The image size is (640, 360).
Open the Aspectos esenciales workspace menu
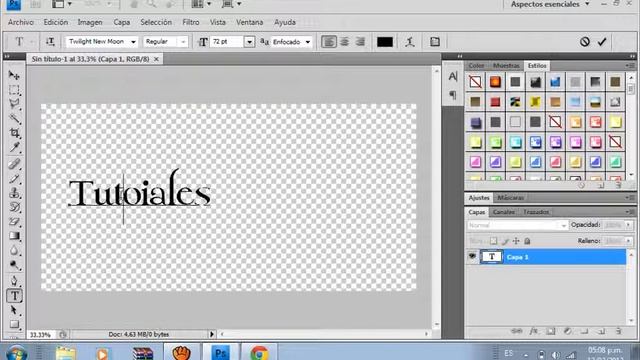(550, 4)
